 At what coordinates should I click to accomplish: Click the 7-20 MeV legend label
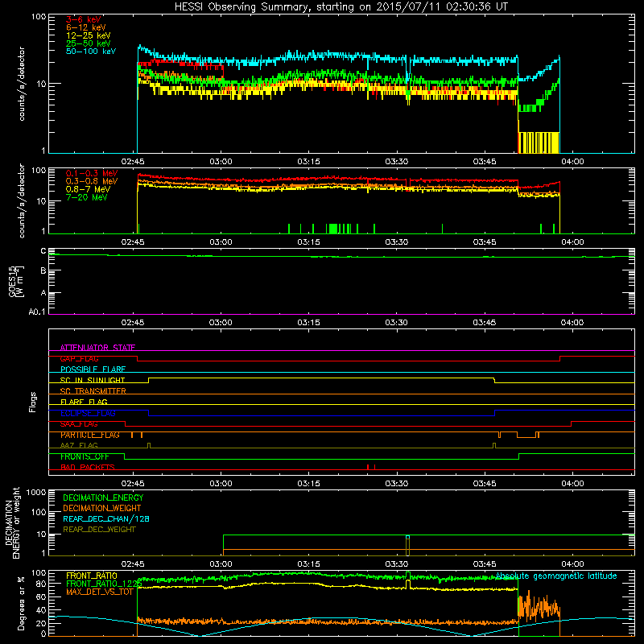point(86,197)
